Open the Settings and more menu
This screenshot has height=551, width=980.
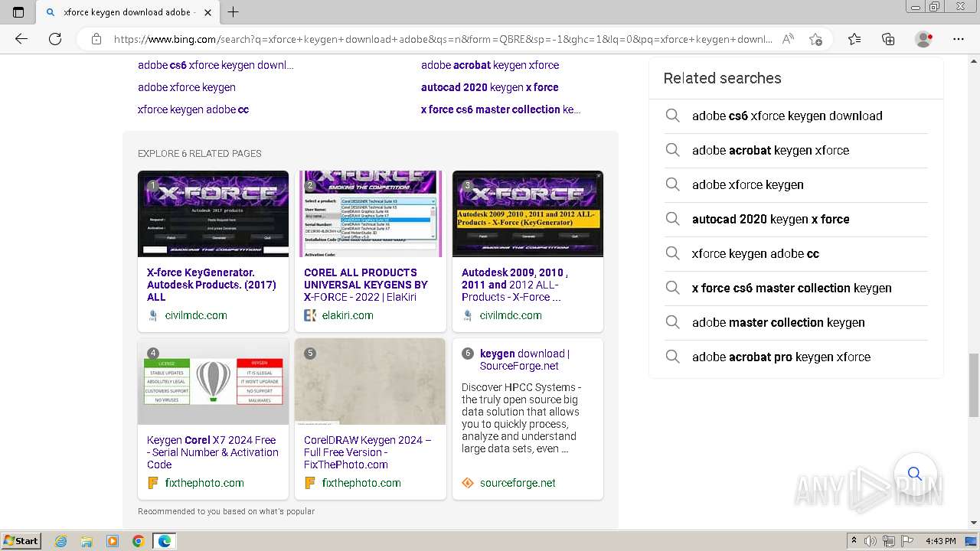coord(959,39)
